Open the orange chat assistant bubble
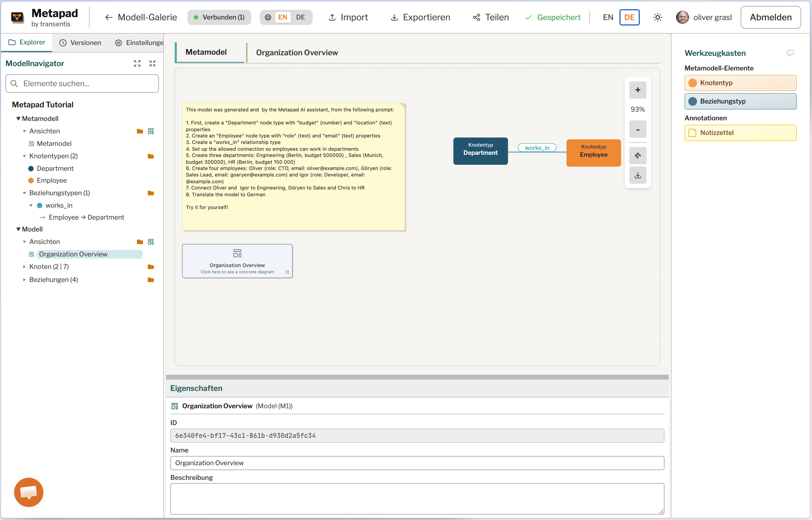The image size is (812, 520). click(x=29, y=492)
